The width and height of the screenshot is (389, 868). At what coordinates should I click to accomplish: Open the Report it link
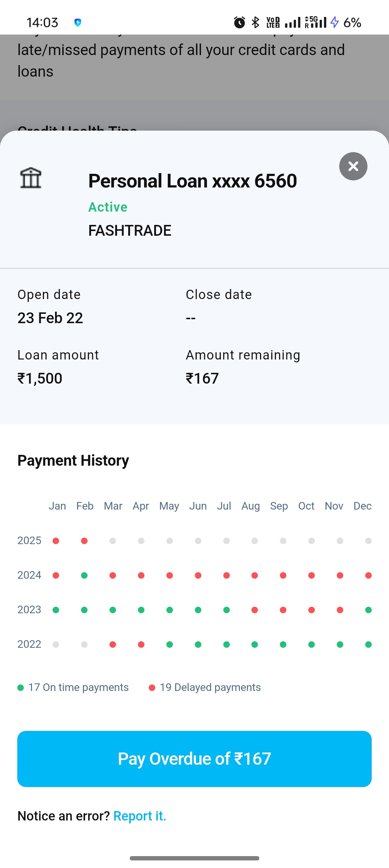click(x=140, y=816)
